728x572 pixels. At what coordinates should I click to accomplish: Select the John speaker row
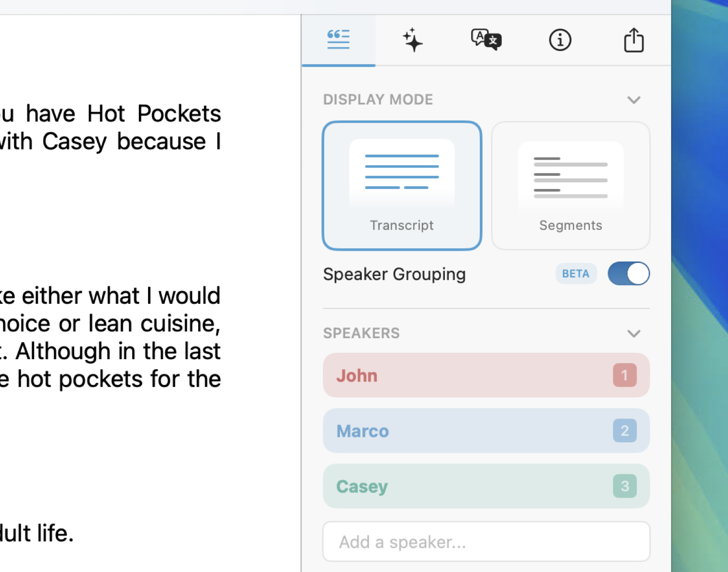coord(466,375)
